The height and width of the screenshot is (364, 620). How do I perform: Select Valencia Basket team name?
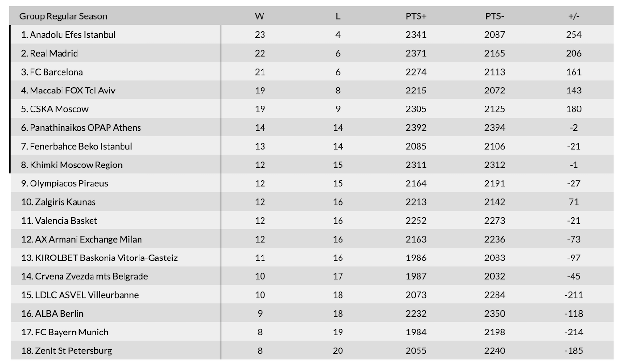[x=66, y=221]
